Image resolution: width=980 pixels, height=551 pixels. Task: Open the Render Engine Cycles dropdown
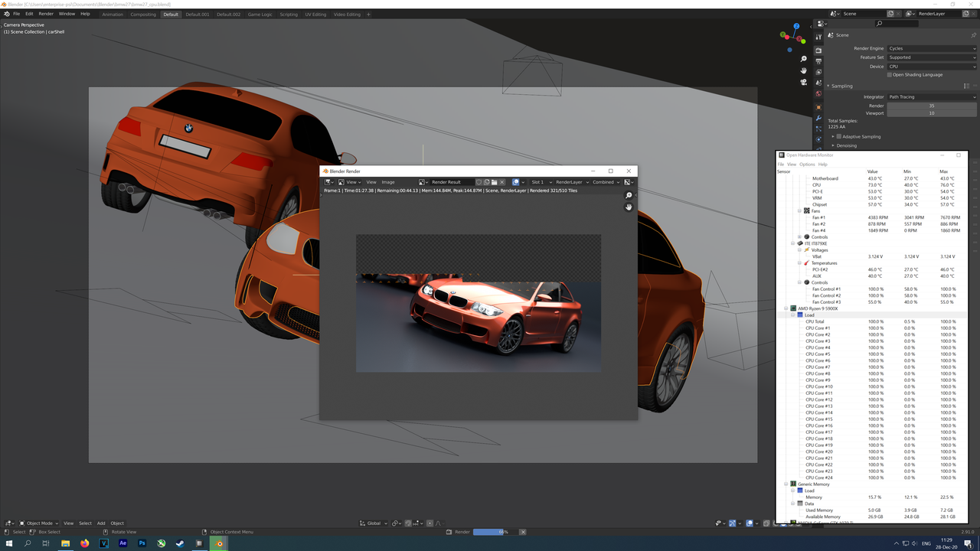point(932,48)
